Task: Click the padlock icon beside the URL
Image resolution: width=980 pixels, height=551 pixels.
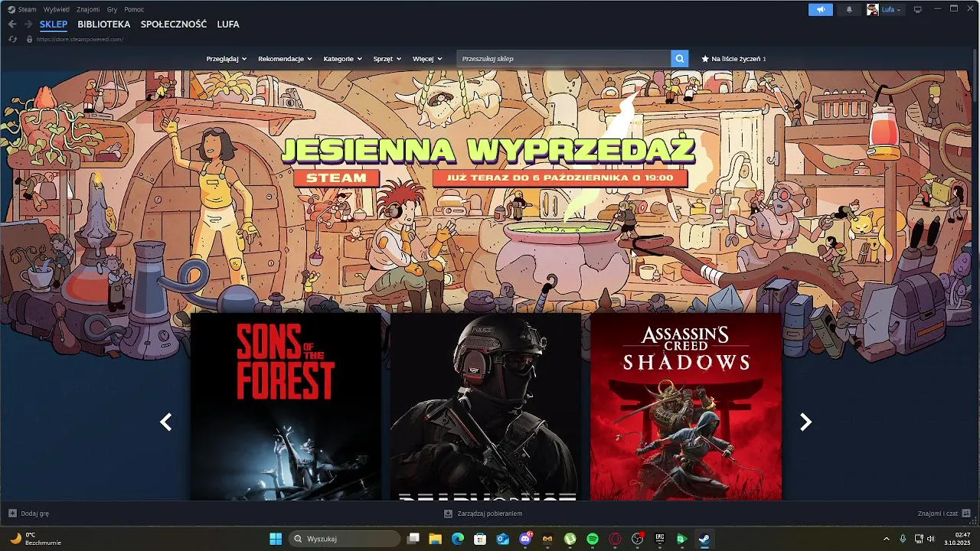Action: tap(29, 39)
